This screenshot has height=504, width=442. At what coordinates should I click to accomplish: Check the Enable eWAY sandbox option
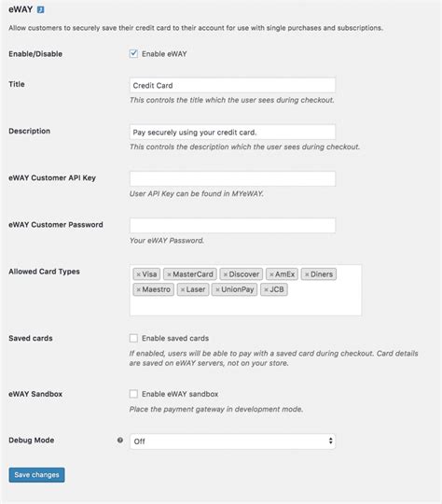pyautogui.click(x=133, y=394)
